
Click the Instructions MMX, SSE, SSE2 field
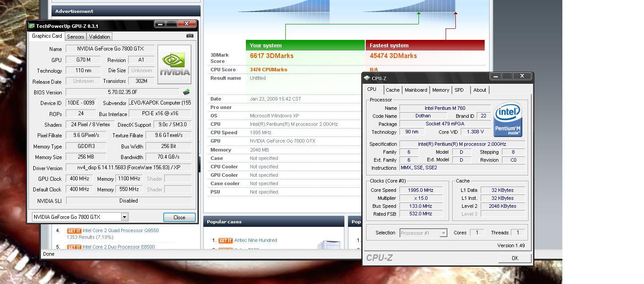coord(462,167)
